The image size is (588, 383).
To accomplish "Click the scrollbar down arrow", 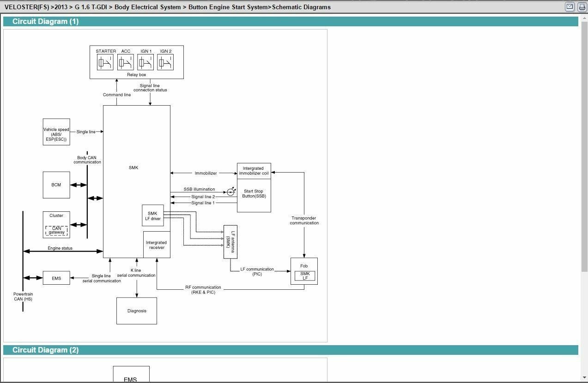I will (x=584, y=378).
